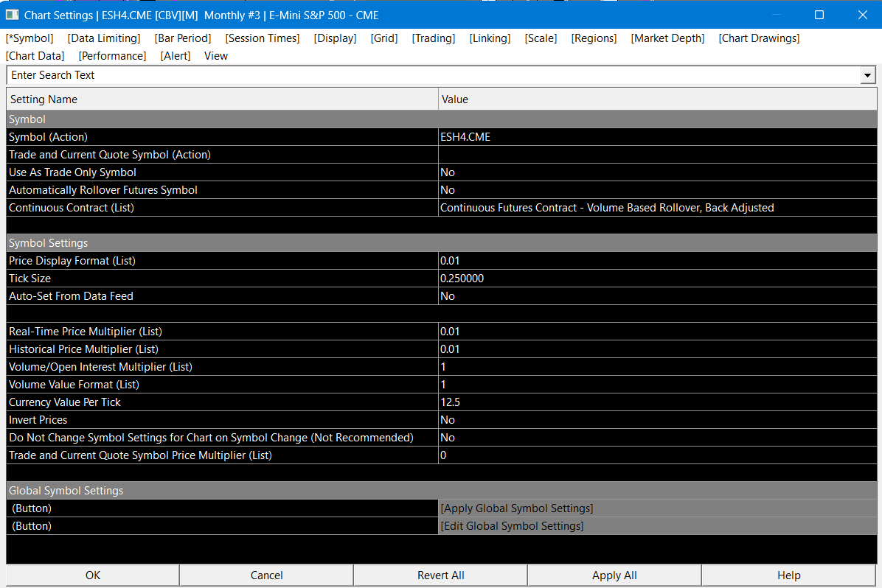Open the [Grid] tab
882x588 pixels.
click(384, 38)
